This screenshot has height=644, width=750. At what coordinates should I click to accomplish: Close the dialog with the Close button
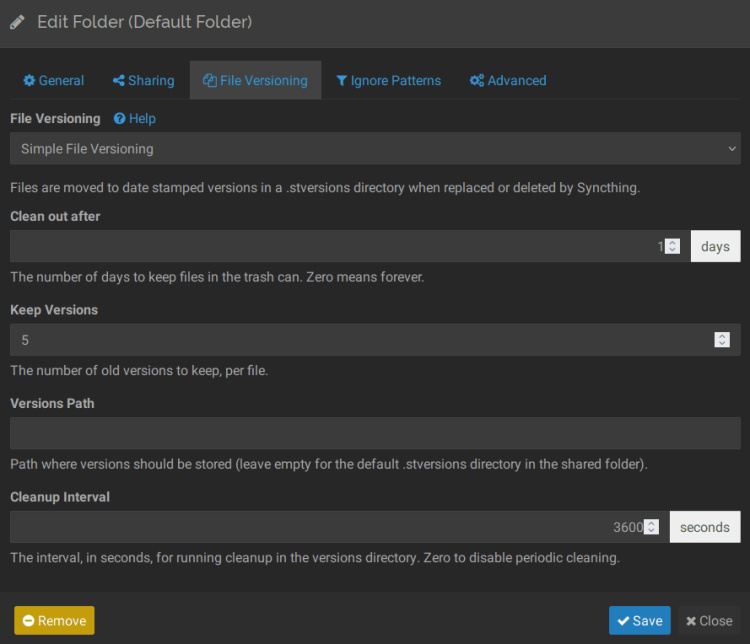(x=709, y=621)
